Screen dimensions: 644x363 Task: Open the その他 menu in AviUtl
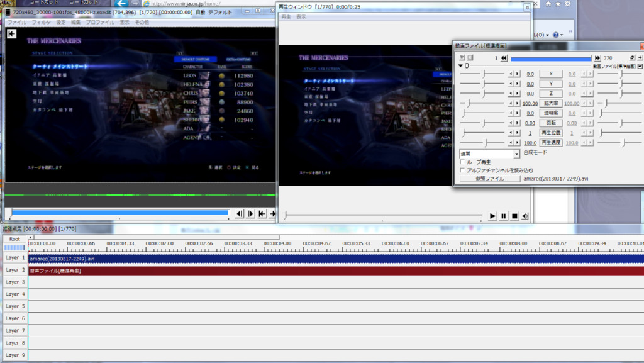[x=142, y=22]
